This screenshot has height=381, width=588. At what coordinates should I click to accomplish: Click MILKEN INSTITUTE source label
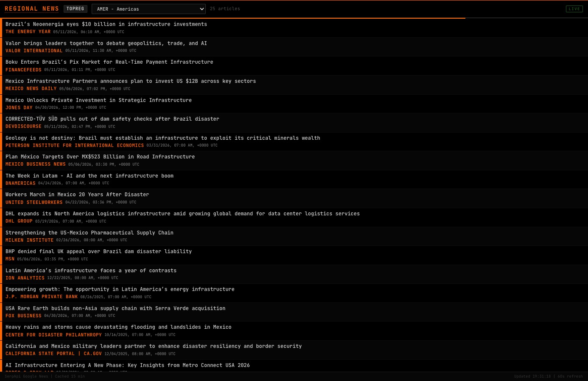tap(30, 240)
